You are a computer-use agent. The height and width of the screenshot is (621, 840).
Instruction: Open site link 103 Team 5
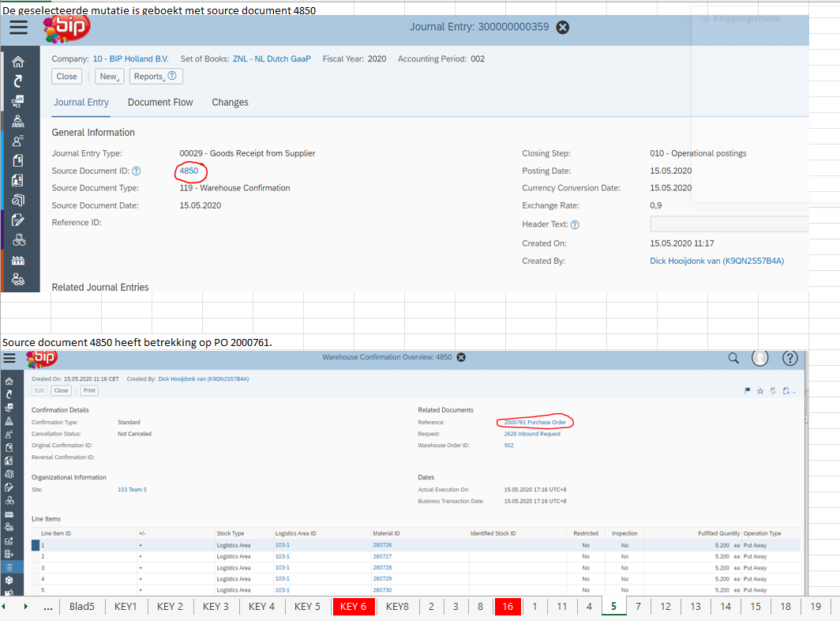click(132, 490)
